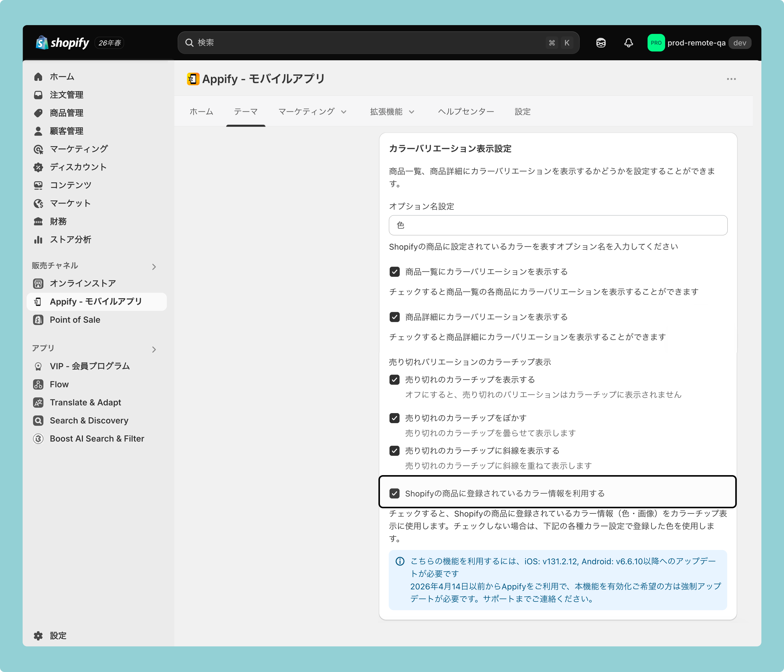Click the 顧客管理 person icon
Screen dimensions: 784x672
[38, 131]
